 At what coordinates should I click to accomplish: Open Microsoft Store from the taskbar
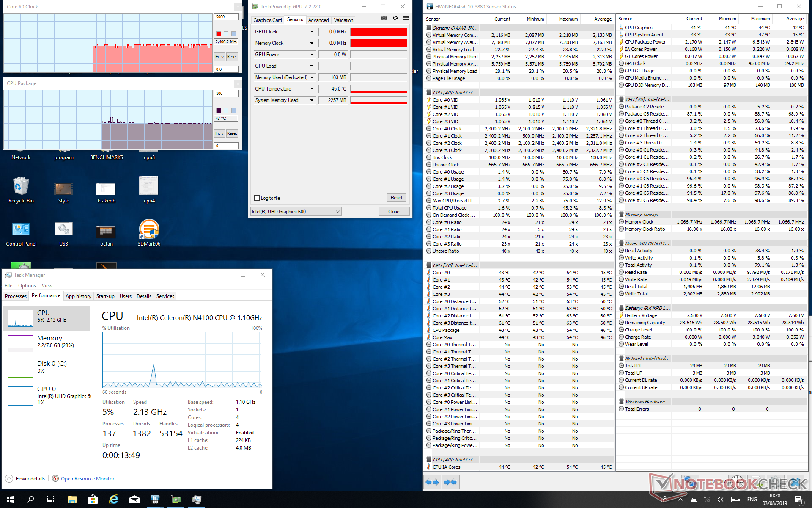point(93,500)
